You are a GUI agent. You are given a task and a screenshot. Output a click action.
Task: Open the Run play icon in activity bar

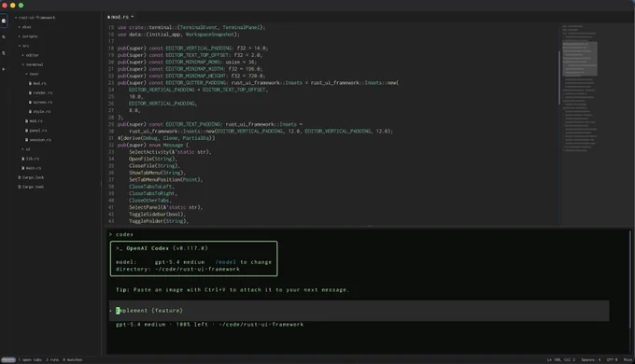click(x=4, y=69)
